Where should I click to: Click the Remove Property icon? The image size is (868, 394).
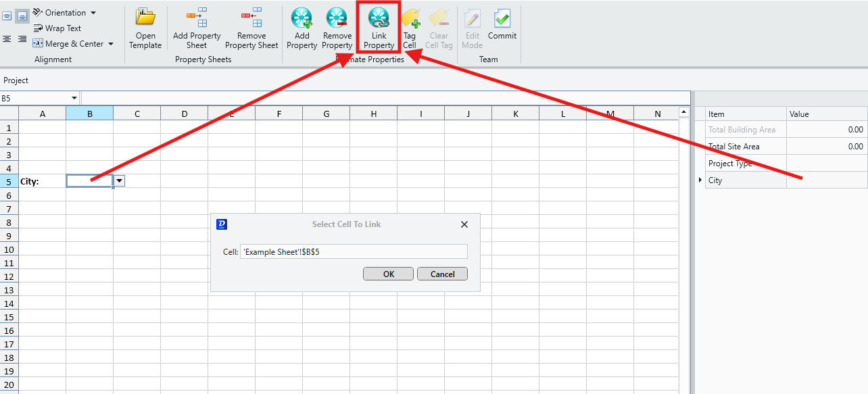pyautogui.click(x=337, y=18)
